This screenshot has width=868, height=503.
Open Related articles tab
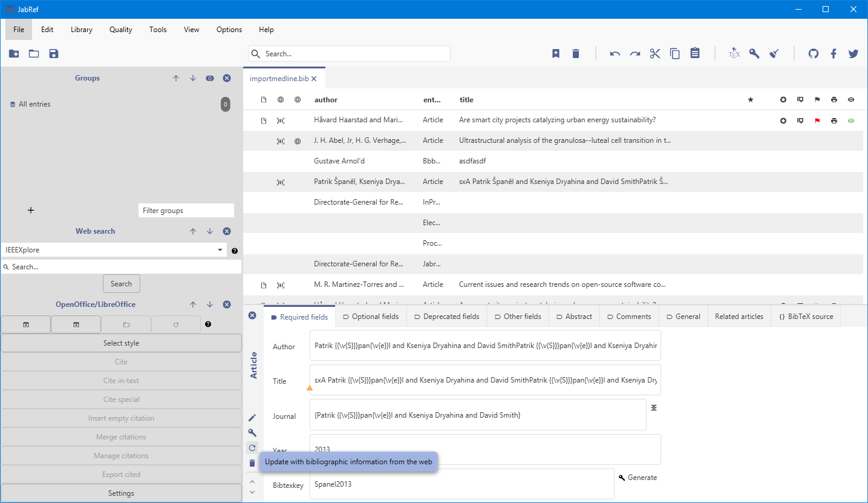point(739,317)
